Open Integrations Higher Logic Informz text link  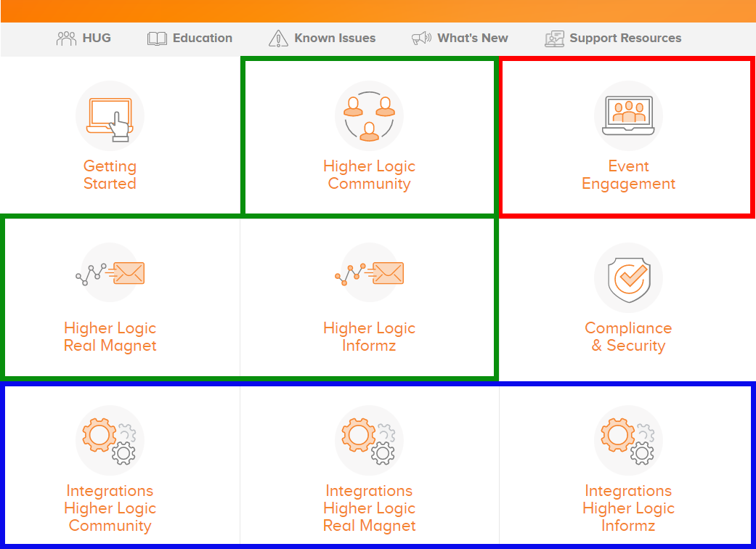[x=628, y=508]
